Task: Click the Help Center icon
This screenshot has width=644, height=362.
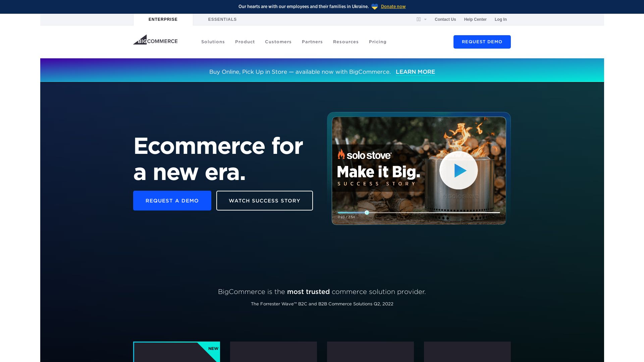Action: click(x=475, y=19)
